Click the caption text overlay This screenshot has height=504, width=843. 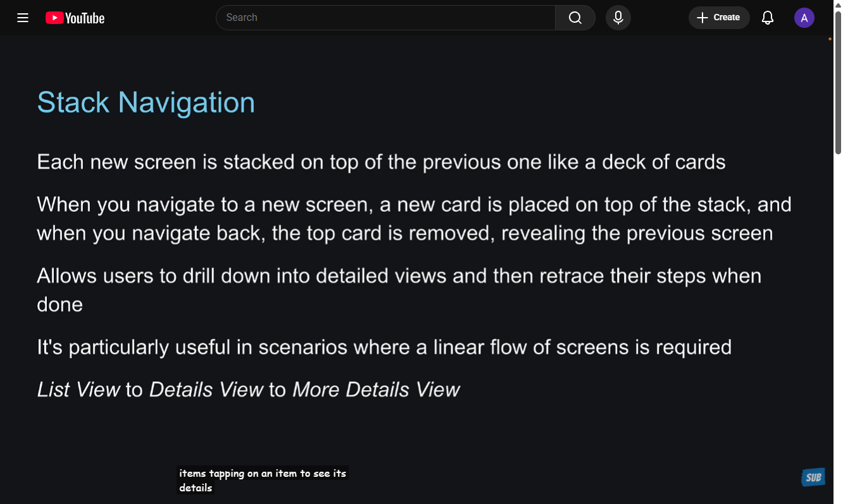pyautogui.click(x=262, y=481)
